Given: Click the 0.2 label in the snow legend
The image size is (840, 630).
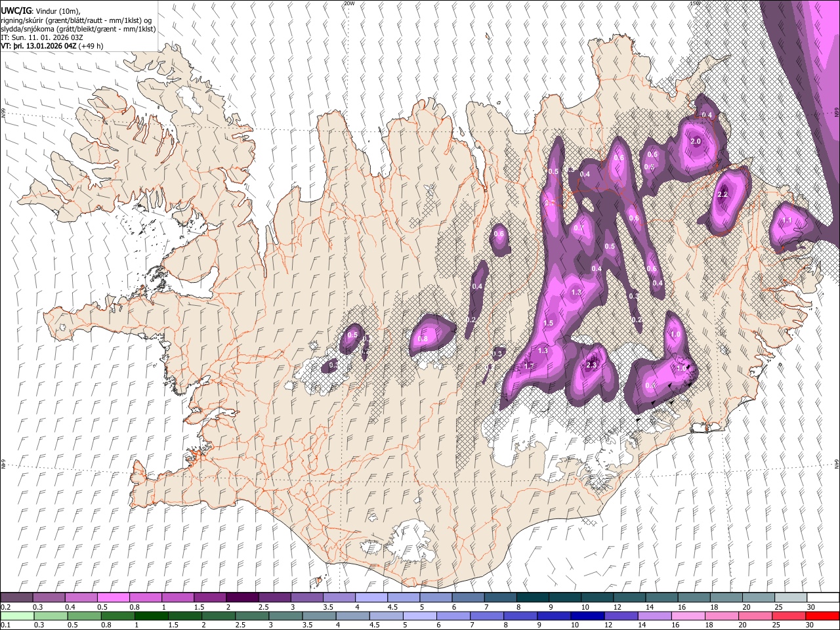Looking at the screenshot, I should [x=5, y=607].
